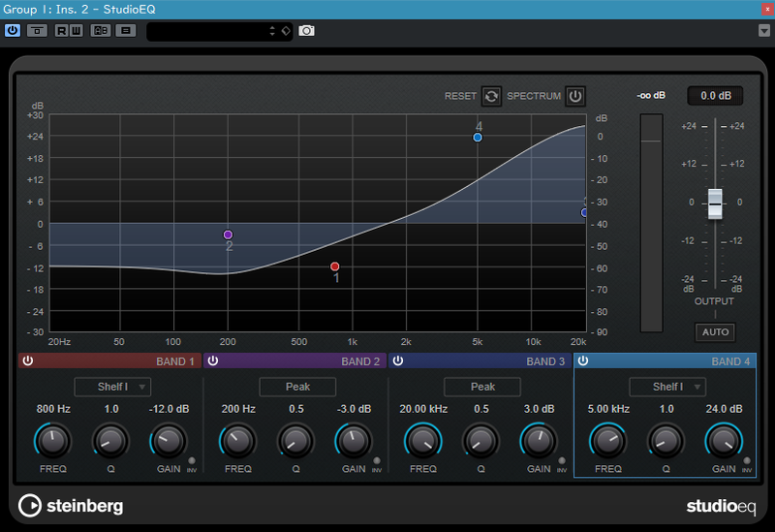
Task: Switch A/B settings comparison icon
Action: point(101,31)
